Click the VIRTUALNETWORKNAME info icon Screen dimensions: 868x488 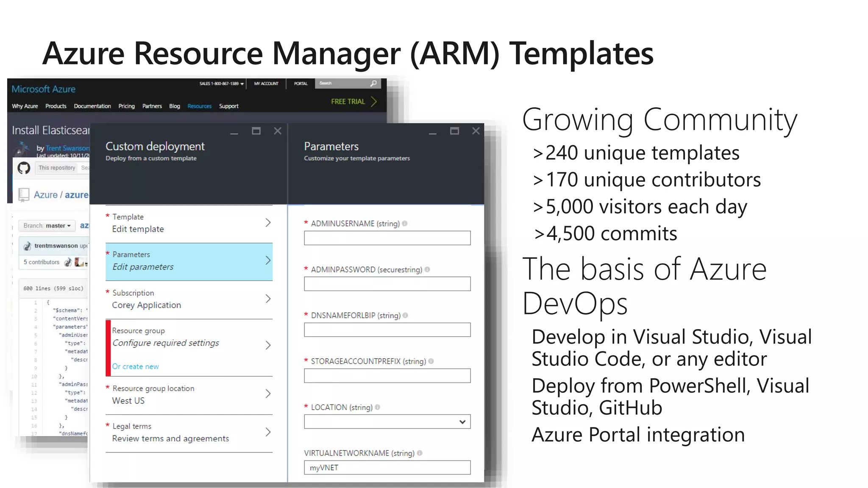[420, 453]
